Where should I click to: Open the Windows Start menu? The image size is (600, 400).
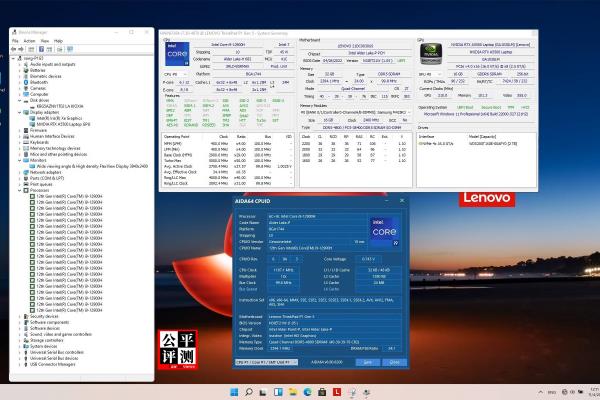click(x=234, y=392)
